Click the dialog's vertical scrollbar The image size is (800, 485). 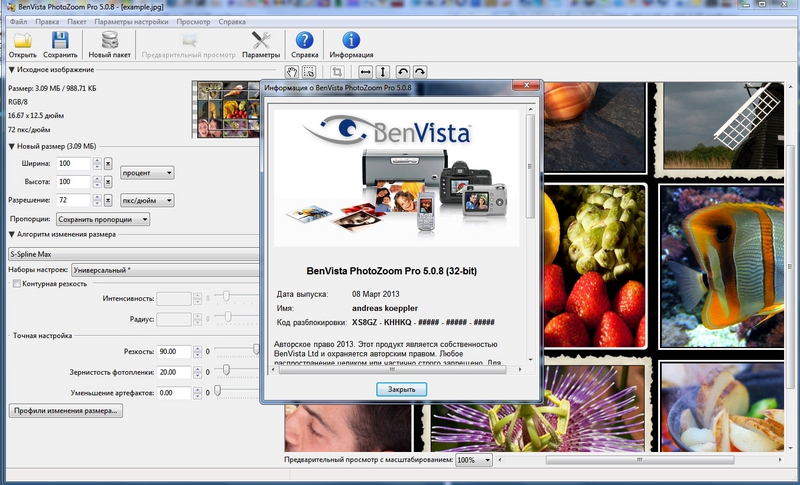point(530,166)
